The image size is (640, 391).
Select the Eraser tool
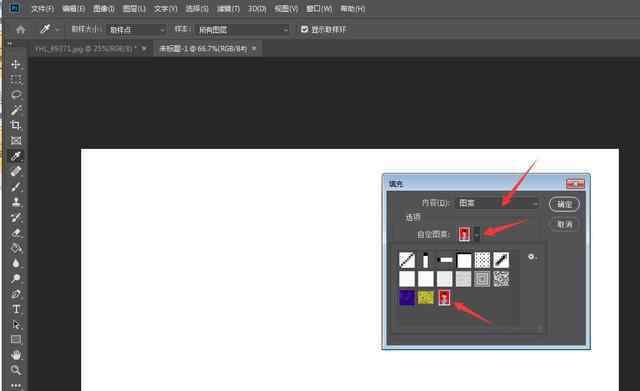click(x=16, y=233)
